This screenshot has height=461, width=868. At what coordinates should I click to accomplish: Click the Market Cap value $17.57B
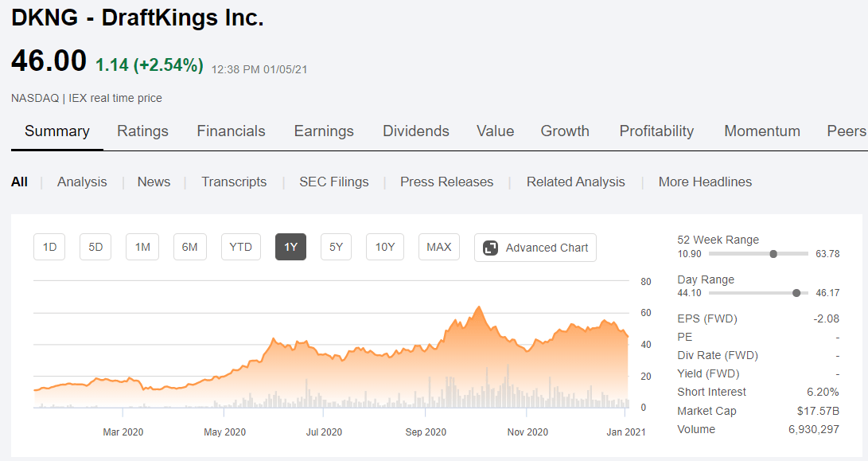(818, 411)
